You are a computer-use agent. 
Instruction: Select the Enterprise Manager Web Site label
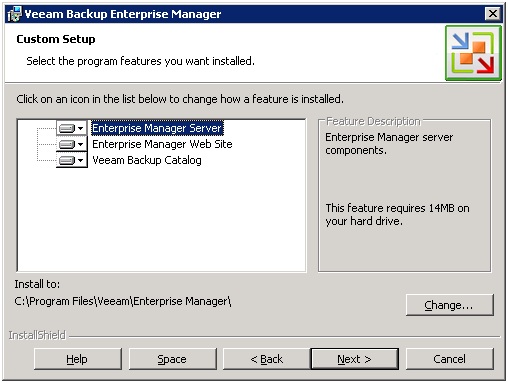point(162,144)
